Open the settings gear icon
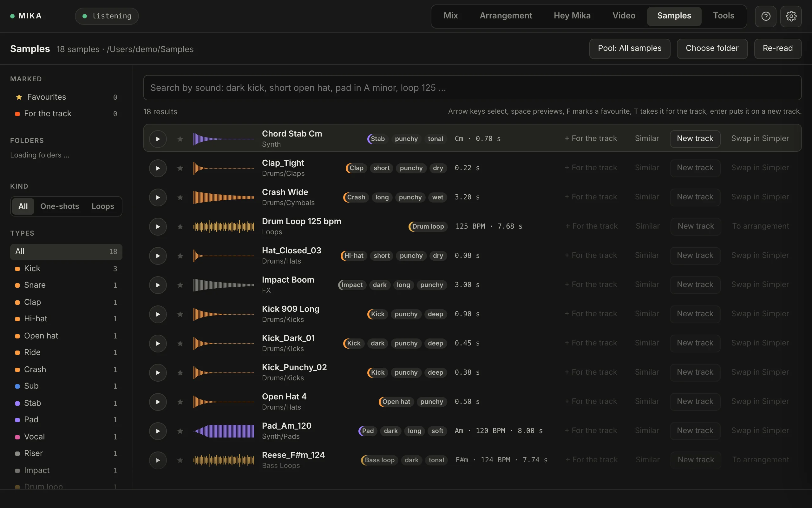812x508 pixels. [791, 16]
